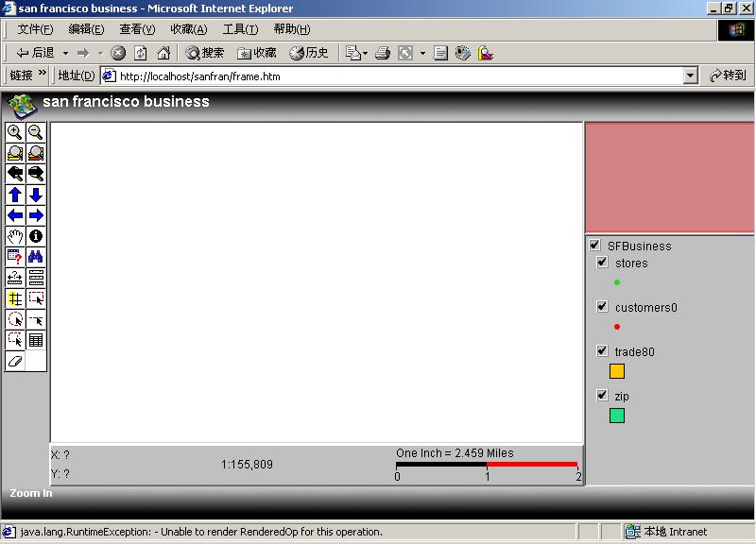
Task: Toggle the SFBusiness layer group checkbox
Action: pos(595,246)
